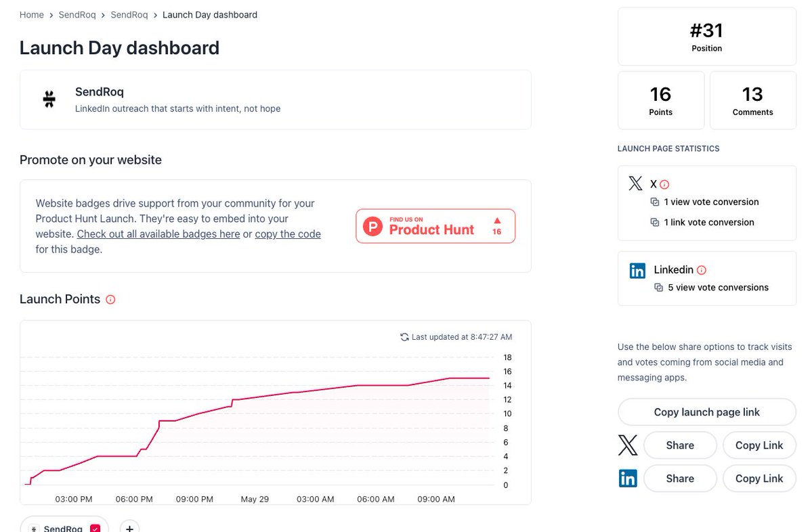812x532 pixels.
Task: Toggle the SendRoq chart series checkbox
Action: pos(95,529)
